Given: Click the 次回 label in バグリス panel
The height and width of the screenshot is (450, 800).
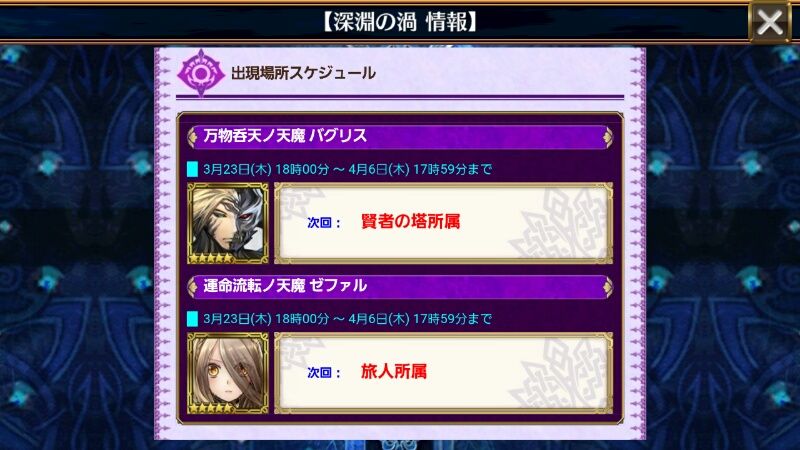Looking at the screenshot, I should (324, 223).
